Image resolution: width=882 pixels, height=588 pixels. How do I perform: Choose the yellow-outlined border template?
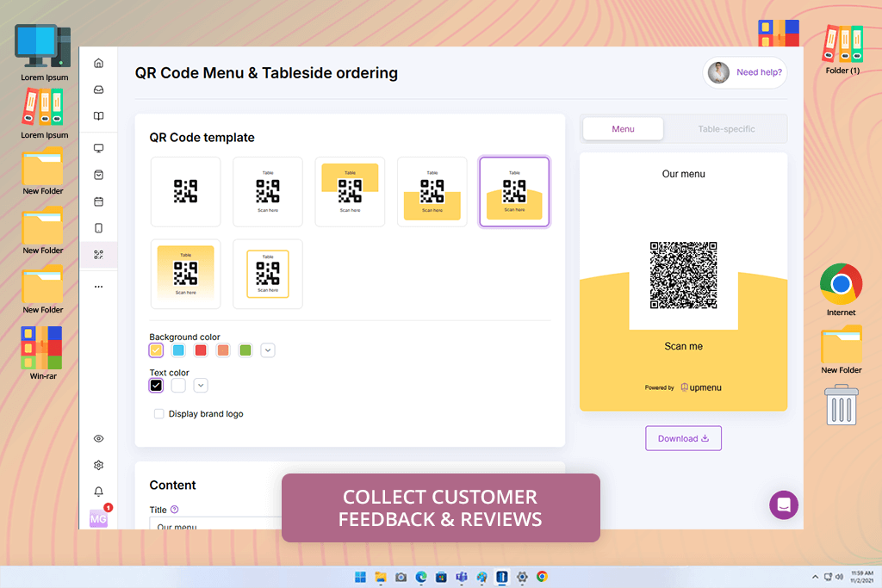(x=268, y=274)
